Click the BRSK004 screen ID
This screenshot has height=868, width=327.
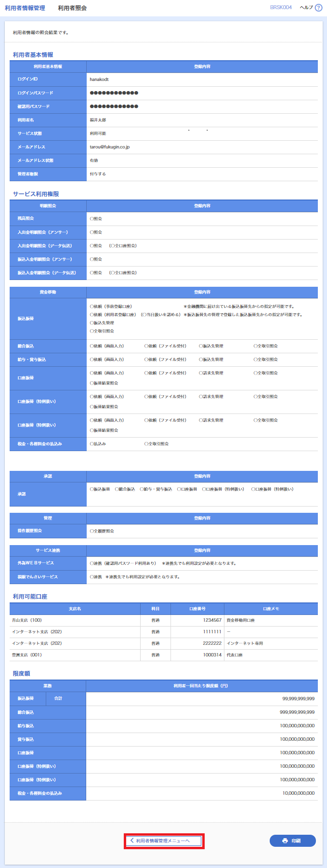(281, 8)
